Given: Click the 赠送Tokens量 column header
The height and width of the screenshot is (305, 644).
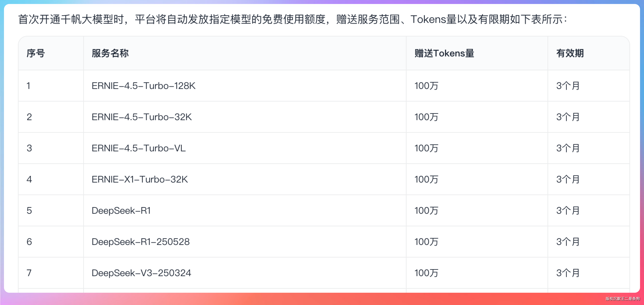Looking at the screenshot, I should [444, 53].
